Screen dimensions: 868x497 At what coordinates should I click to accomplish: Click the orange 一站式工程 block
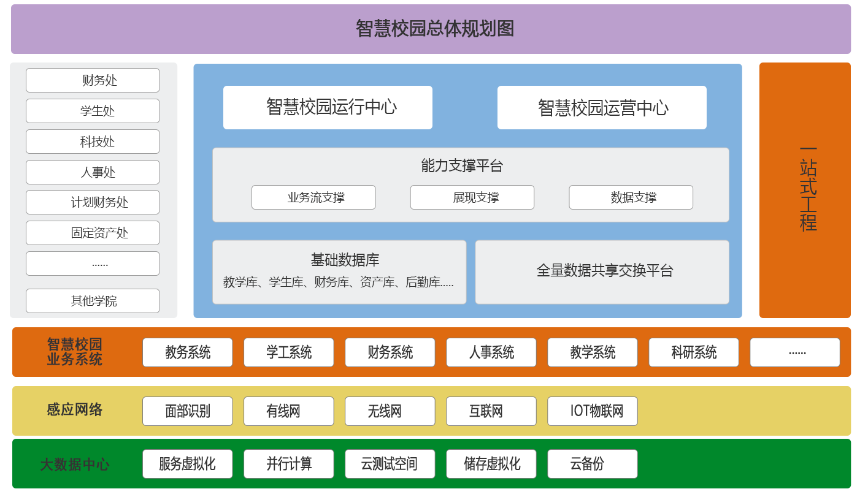805,190
